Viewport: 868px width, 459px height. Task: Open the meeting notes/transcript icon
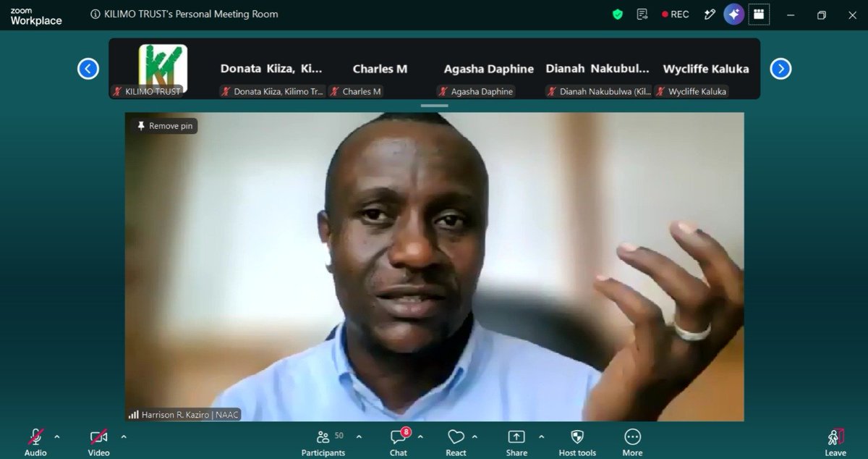642,14
